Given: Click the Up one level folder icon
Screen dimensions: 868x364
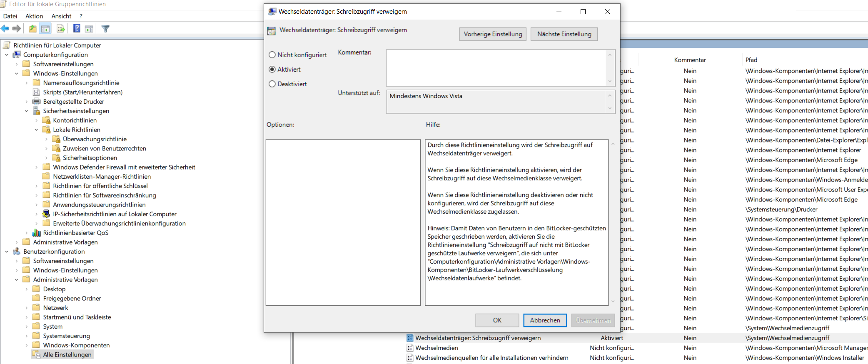Looking at the screenshot, I should 32,29.
